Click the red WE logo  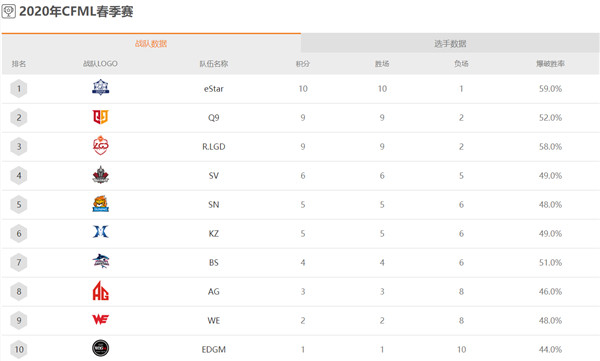(101, 319)
